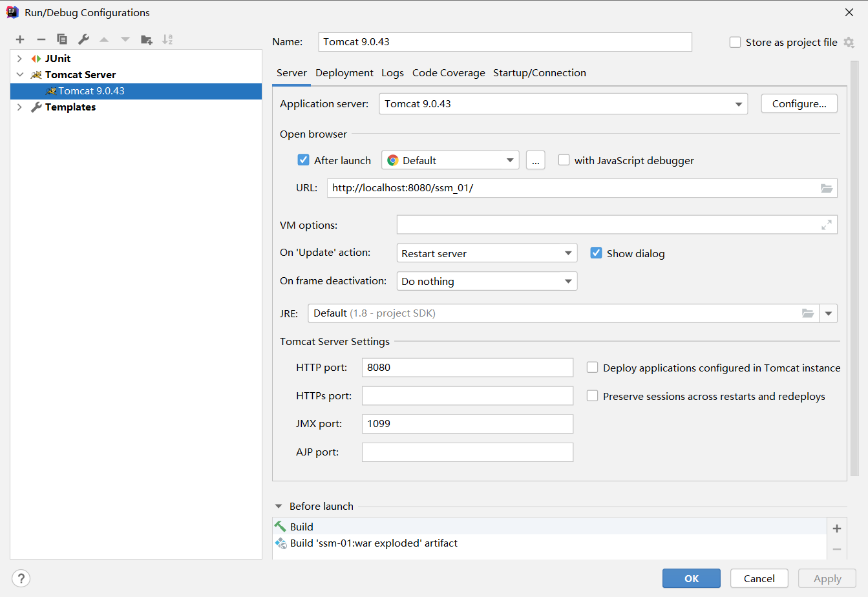Click the HTTPs port field

point(467,395)
